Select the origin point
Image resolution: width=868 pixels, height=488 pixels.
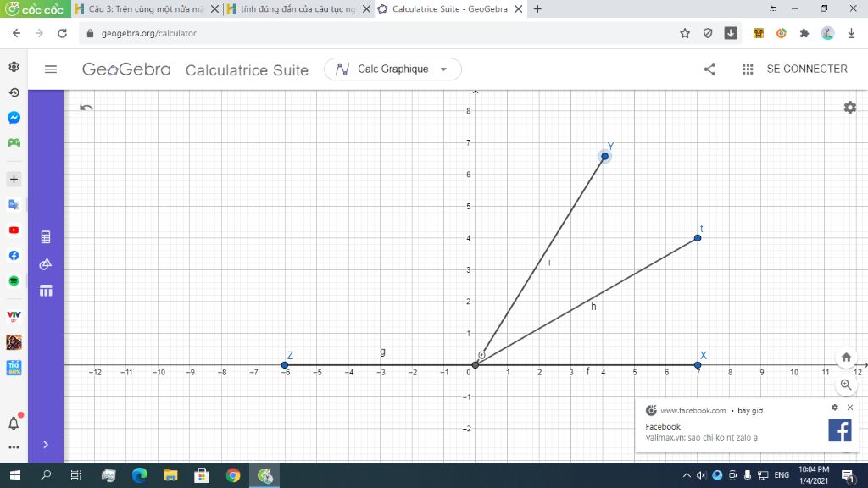point(476,365)
